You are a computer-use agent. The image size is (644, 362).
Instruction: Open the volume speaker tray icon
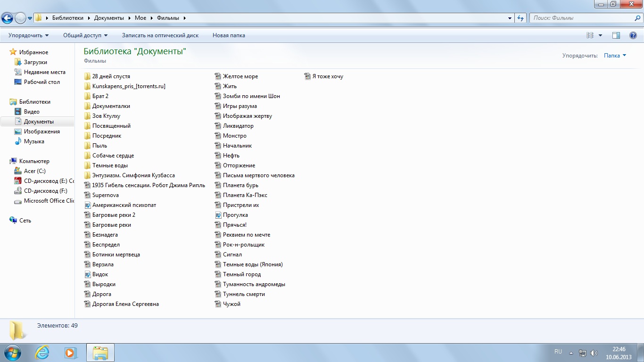[594, 353]
